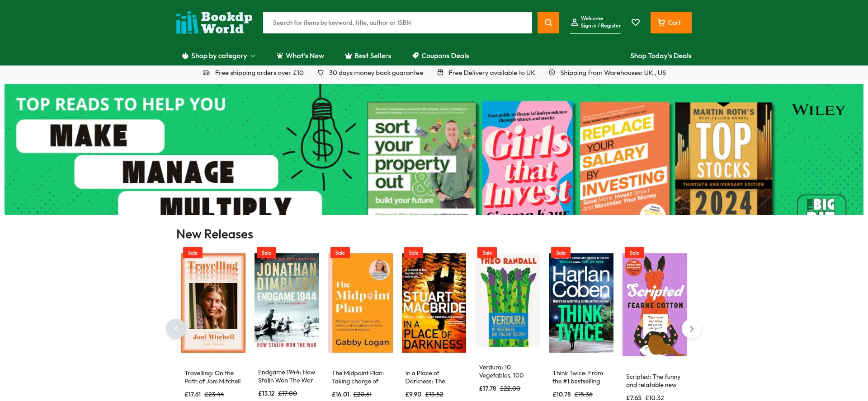Focus the book search input field
The image size is (868, 401).
(397, 23)
